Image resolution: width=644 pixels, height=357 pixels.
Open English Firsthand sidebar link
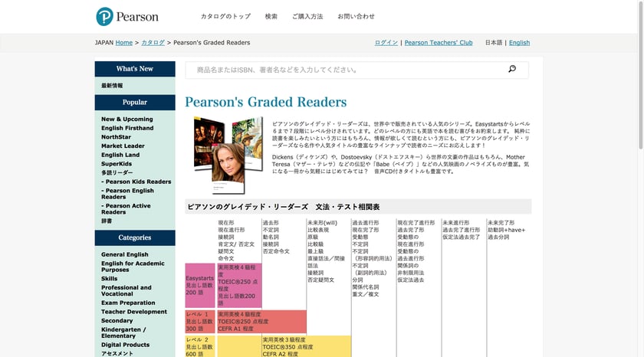tap(127, 128)
